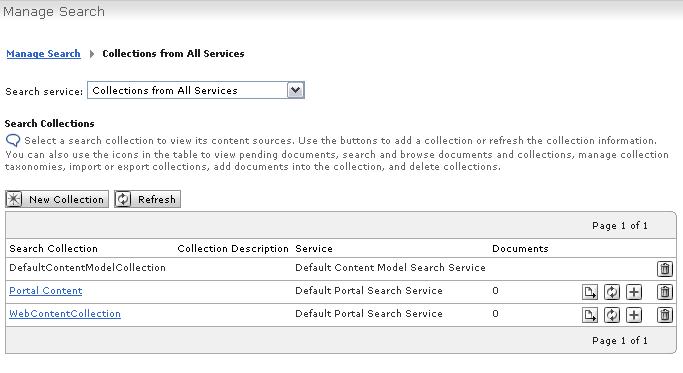Screen dimensions: 683x373
Task: Click import/export icon for WebContentCollection
Action: click(590, 315)
